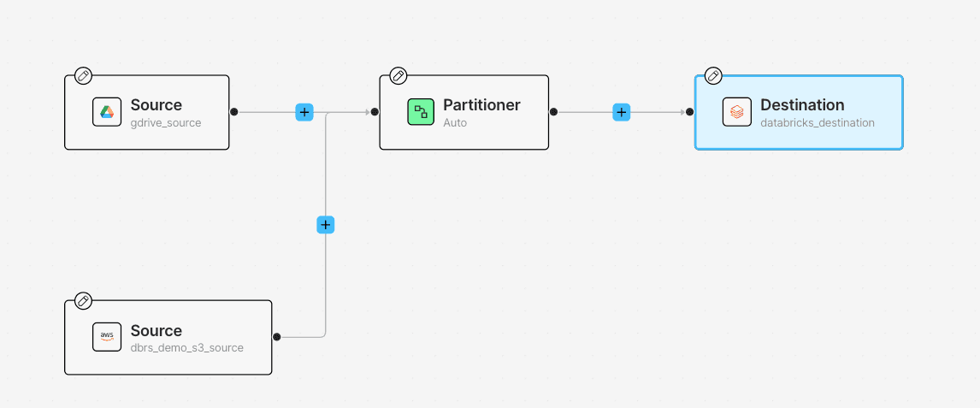The width and height of the screenshot is (980, 408).
Task: Edit Destination node via pencil icon
Action: [713, 76]
